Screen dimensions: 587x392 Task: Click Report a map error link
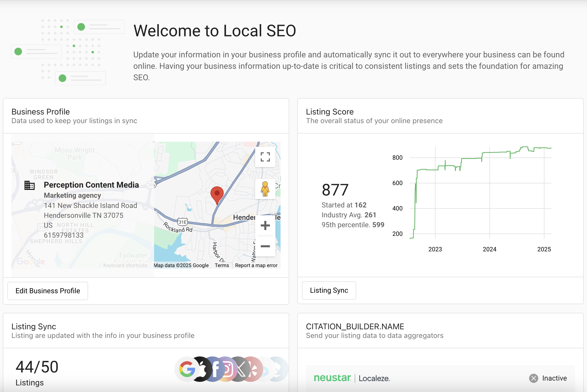256,265
